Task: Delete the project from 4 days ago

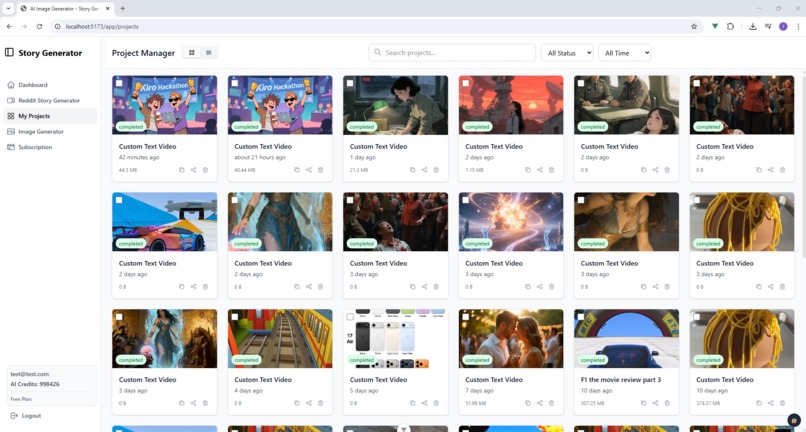Action: 321,403
